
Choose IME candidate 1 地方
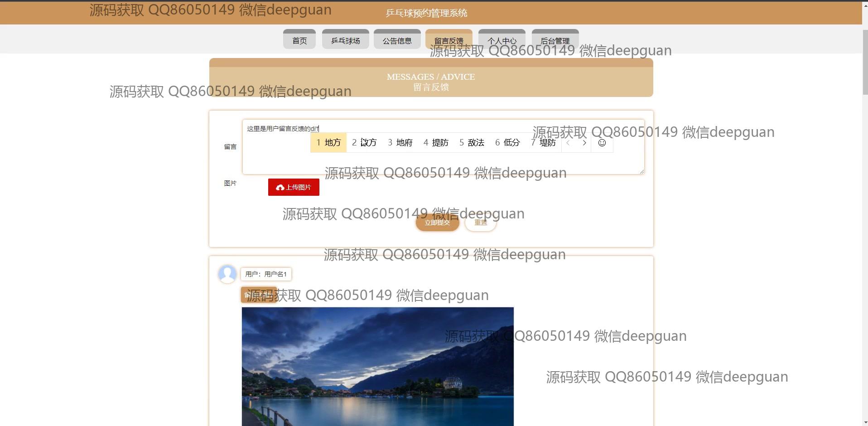328,143
